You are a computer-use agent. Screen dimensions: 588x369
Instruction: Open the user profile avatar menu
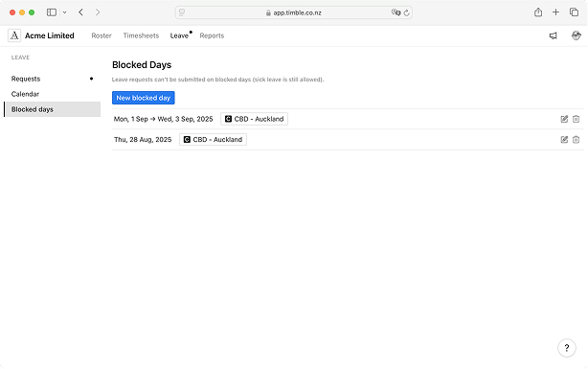coord(576,35)
